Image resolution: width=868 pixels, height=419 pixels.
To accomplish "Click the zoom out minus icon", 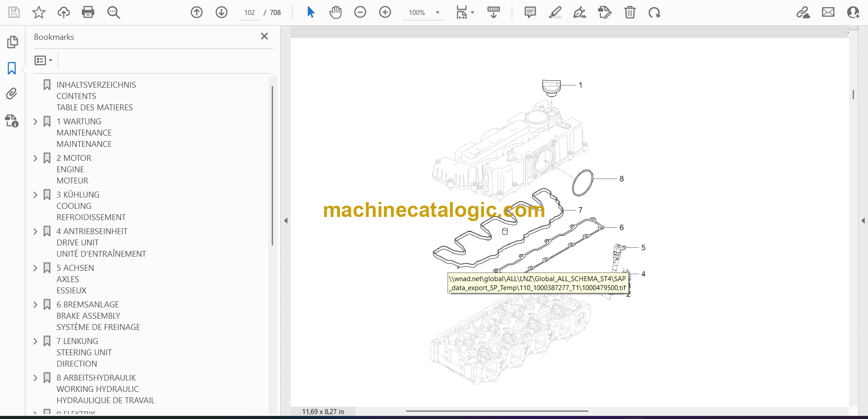I will point(360,12).
